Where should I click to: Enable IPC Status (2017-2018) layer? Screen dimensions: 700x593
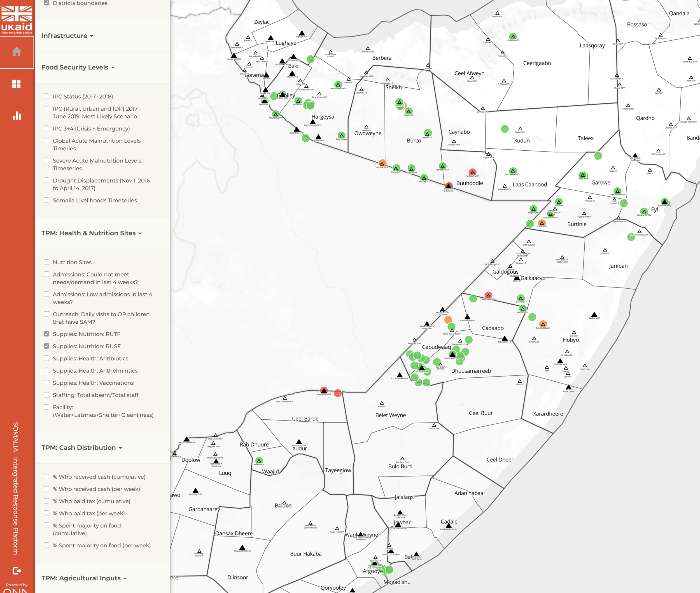47,97
